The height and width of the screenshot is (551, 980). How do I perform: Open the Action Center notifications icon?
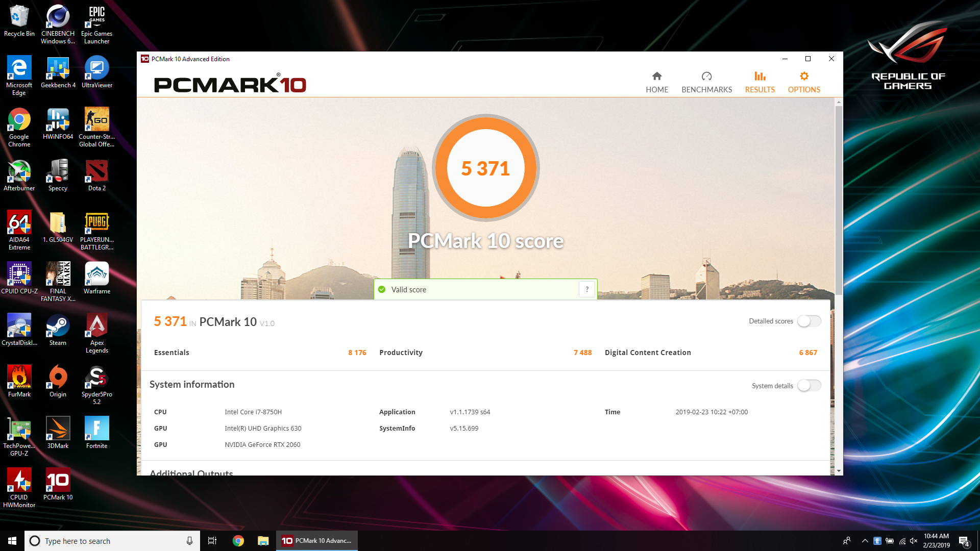(964, 541)
